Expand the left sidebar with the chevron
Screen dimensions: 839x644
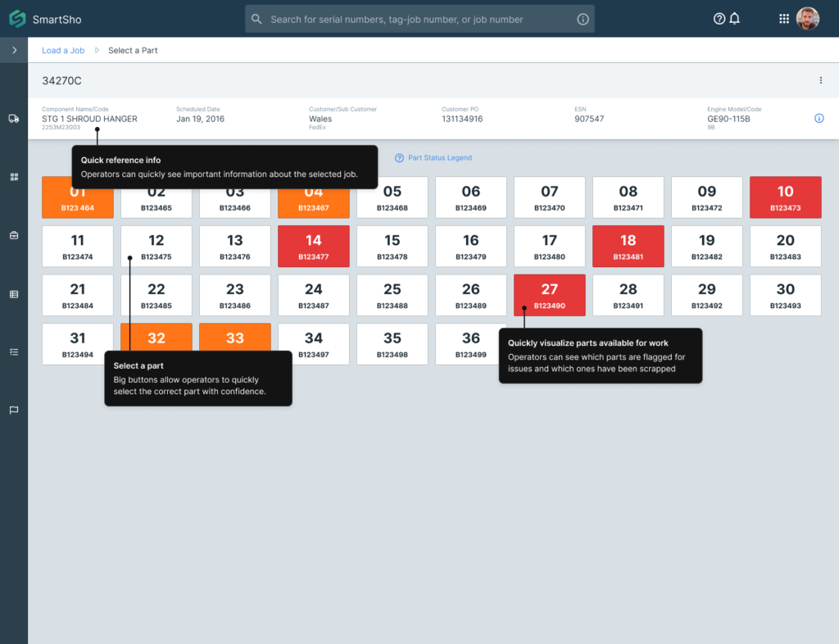[14, 51]
